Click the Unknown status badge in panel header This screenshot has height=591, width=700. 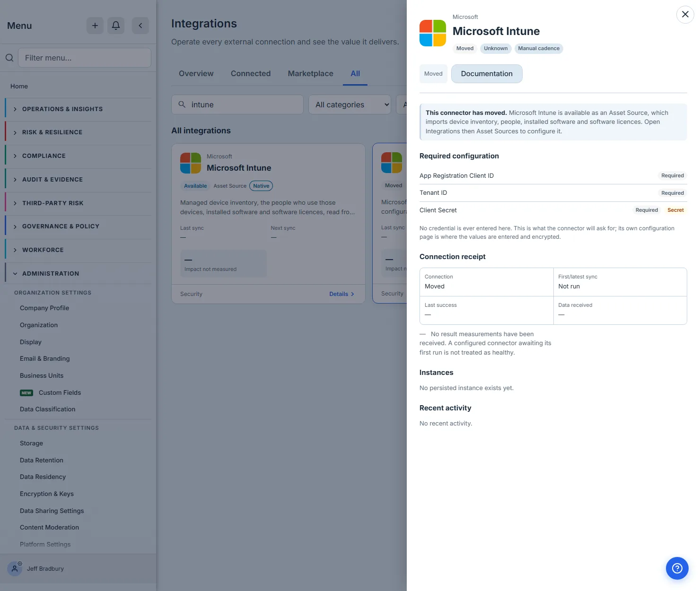pyautogui.click(x=496, y=49)
